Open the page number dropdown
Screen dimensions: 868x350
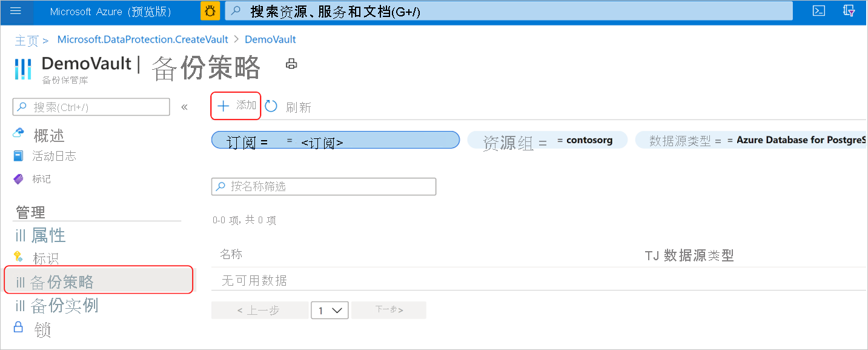pos(330,311)
